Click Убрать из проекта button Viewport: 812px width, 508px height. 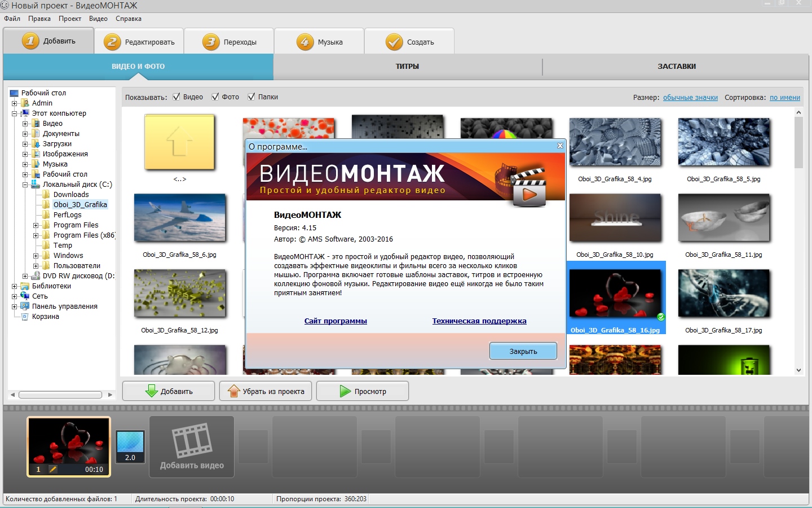[266, 391]
